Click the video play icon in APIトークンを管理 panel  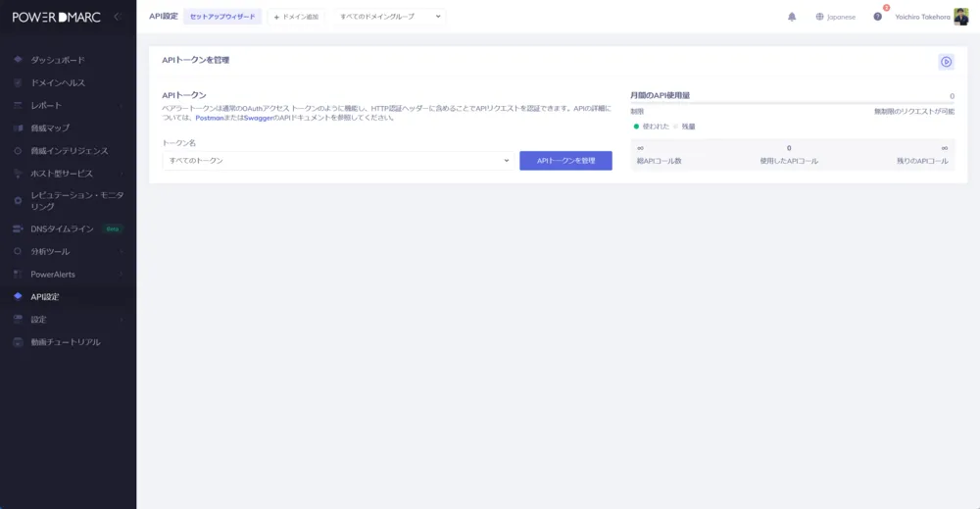click(947, 62)
